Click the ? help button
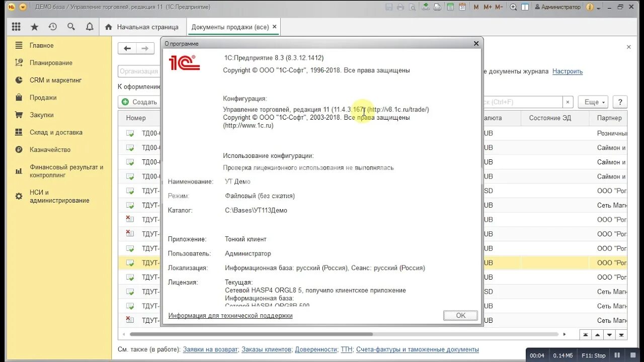The width and height of the screenshot is (644, 362). (x=620, y=102)
